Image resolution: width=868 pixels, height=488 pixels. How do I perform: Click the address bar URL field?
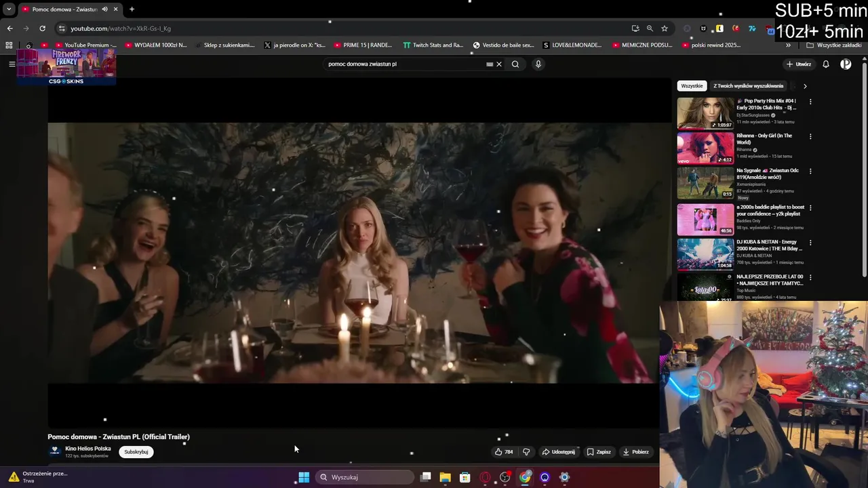click(339, 28)
